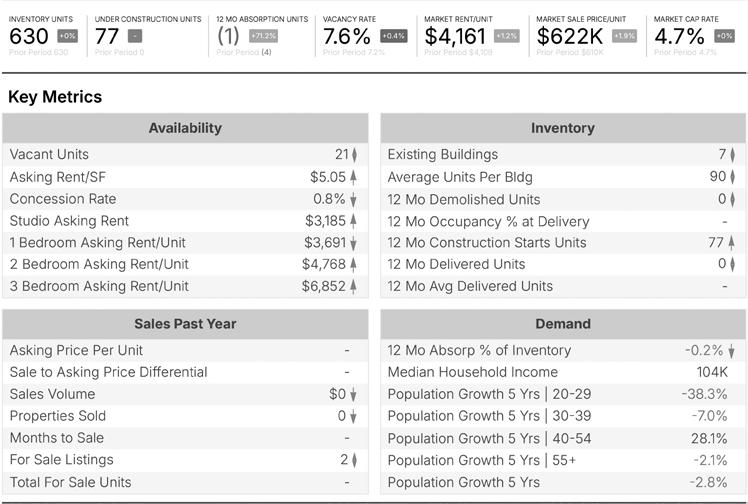748x504 pixels.
Task: Click the arrow next to Existing Buildings
Action: 733,155
